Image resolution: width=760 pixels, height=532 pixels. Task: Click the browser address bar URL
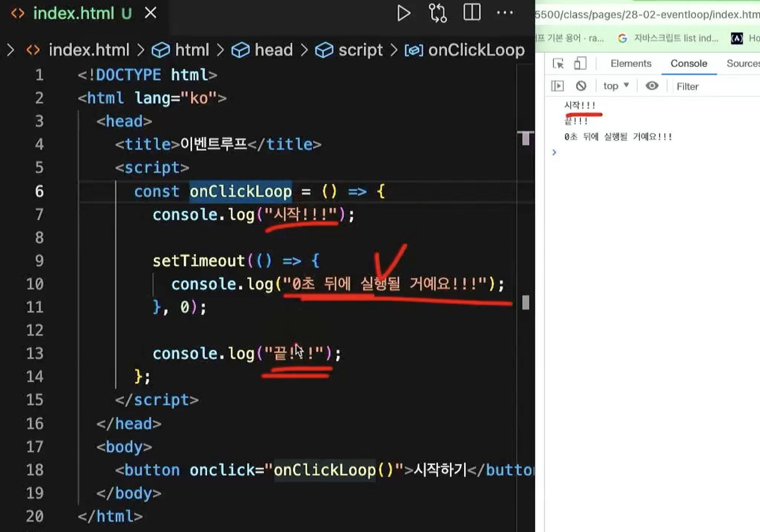click(647, 15)
